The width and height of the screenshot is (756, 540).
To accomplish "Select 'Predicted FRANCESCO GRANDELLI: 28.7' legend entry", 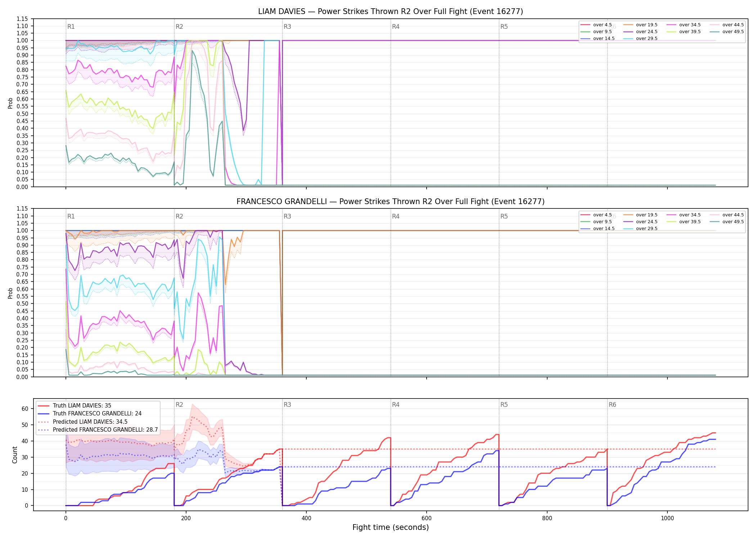I will click(98, 430).
